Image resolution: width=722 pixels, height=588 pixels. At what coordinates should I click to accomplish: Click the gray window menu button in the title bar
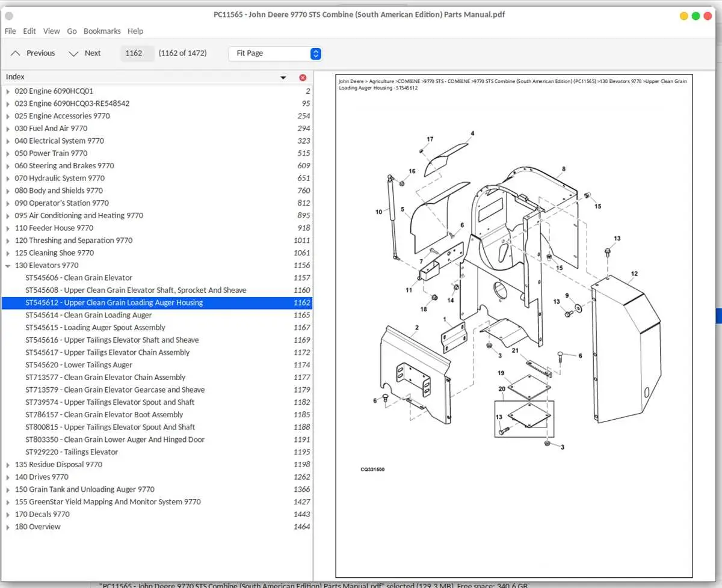9,16
